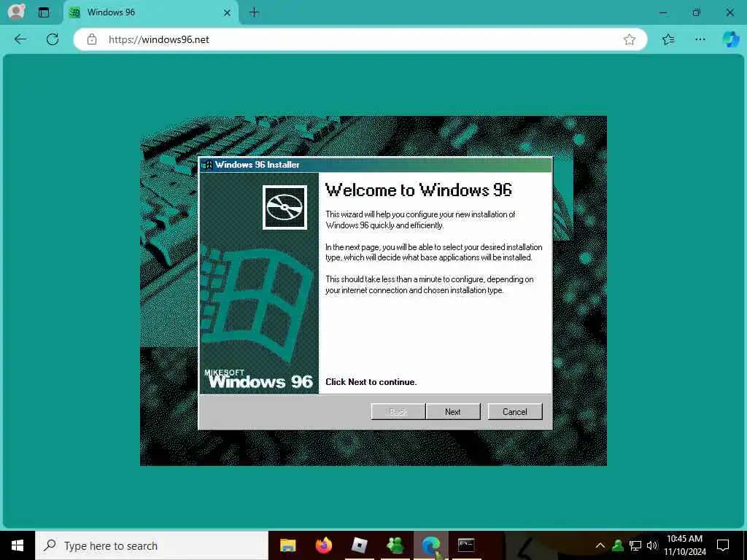The width and height of the screenshot is (747, 560).
Task: Click the Windows 96 Installer title icon
Action: coord(206,165)
